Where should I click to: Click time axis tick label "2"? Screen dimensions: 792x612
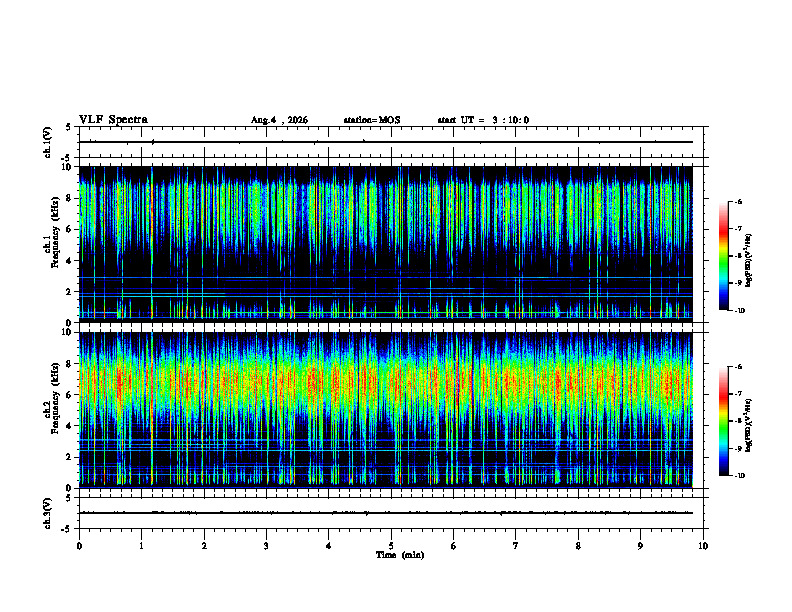coord(204,546)
